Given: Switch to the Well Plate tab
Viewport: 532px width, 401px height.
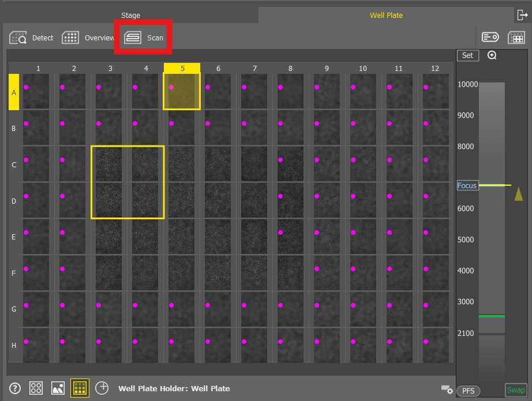Looking at the screenshot, I should pyautogui.click(x=386, y=16).
